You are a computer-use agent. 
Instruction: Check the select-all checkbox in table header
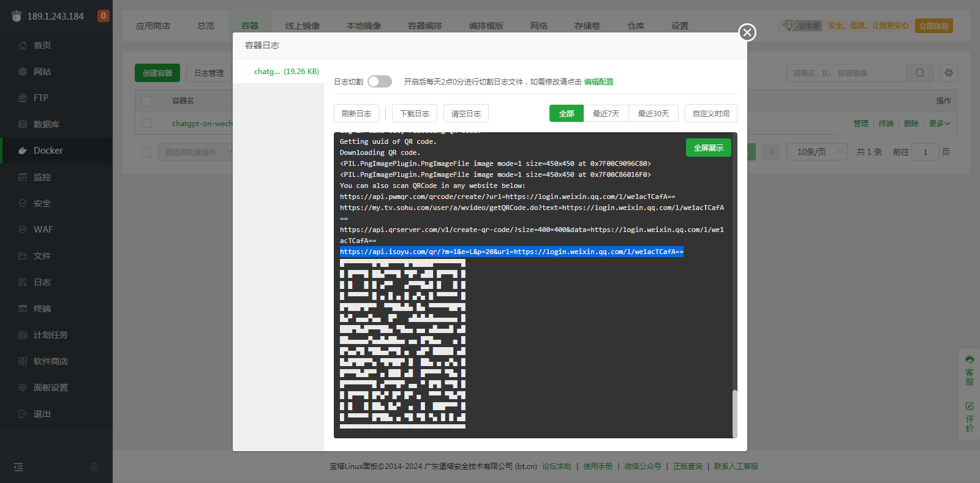click(146, 100)
